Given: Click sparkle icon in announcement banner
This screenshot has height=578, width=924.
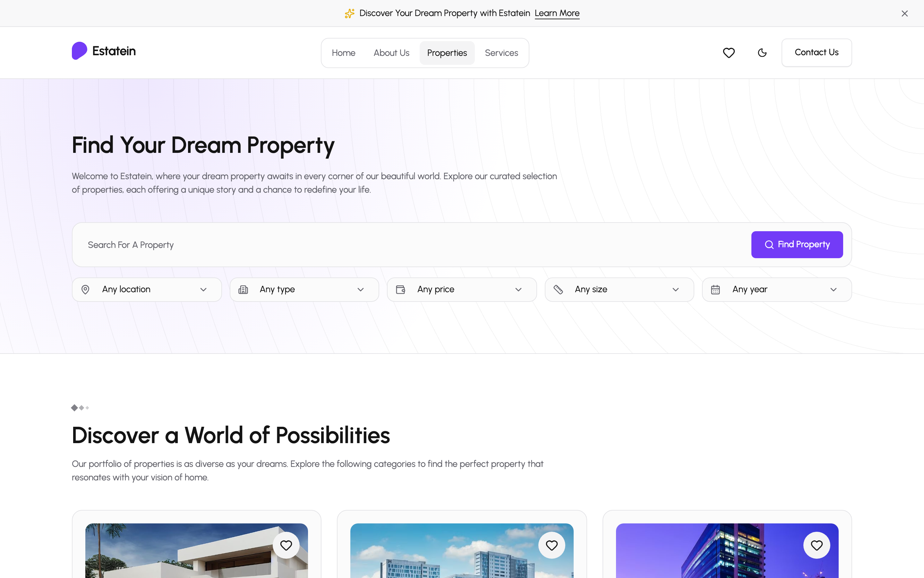Looking at the screenshot, I should click(349, 13).
